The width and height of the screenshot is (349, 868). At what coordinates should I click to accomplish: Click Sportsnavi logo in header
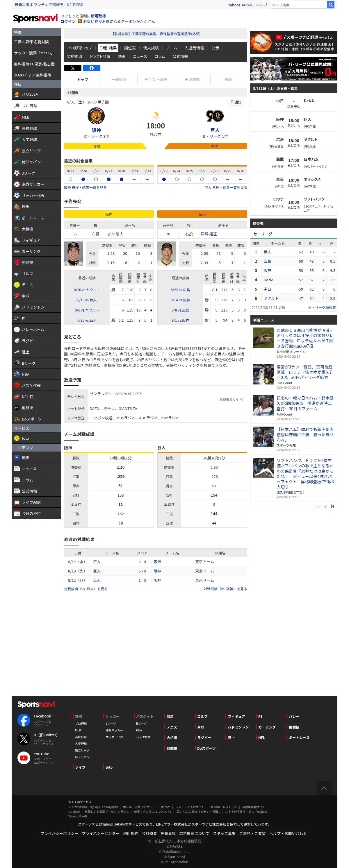point(35,18)
